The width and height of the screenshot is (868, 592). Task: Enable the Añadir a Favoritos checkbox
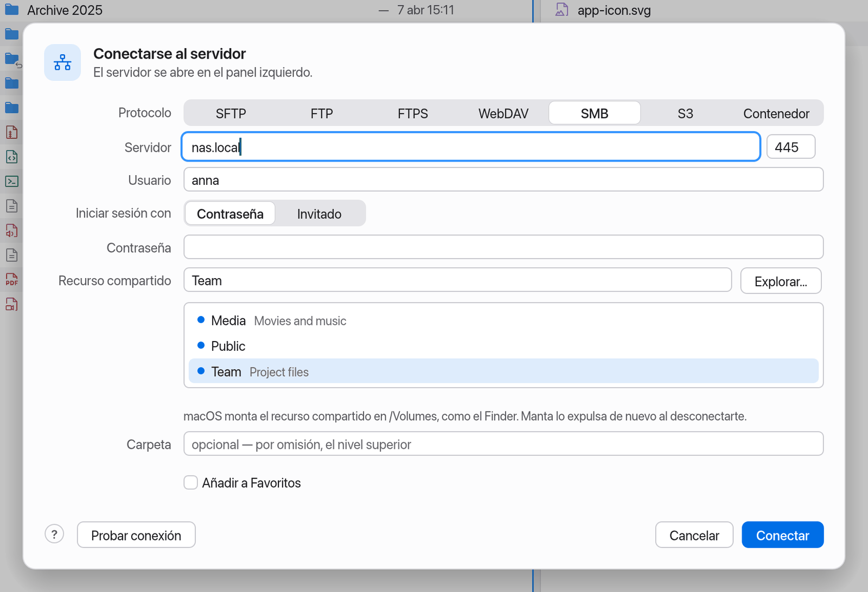point(190,482)
